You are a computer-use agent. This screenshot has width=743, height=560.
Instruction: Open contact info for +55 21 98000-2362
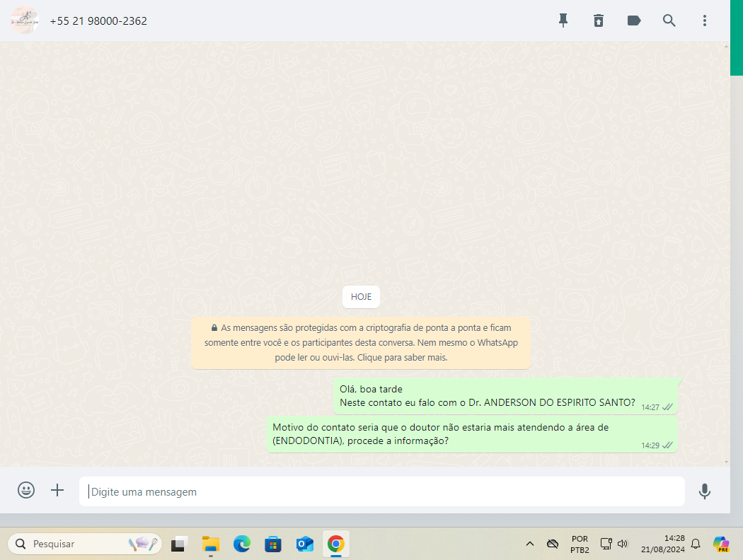point(98,21)
